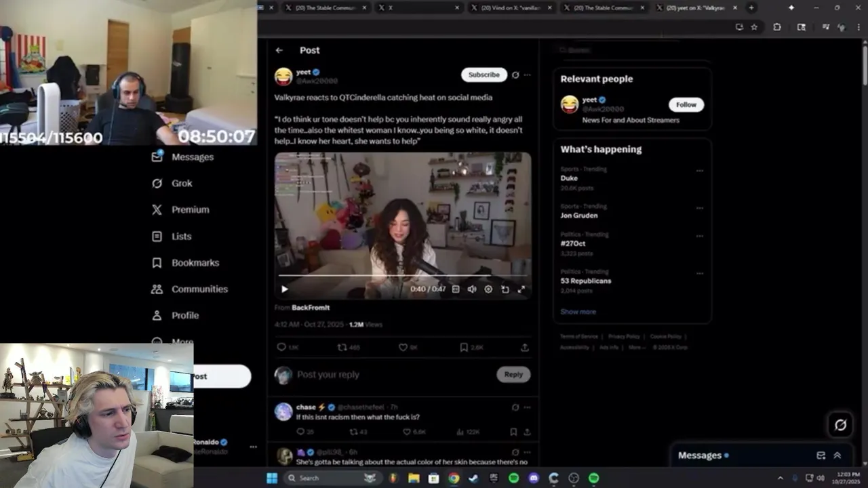The width and height of the screenshot is (868, 488).
Task: Open Premium in the sidebar
Action: [180, 209]
